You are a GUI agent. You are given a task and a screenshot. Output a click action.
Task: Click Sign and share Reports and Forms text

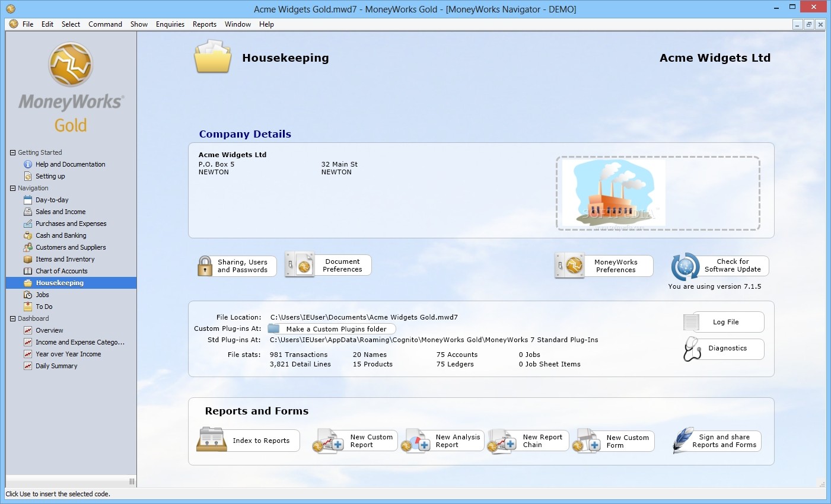(724, 441)
